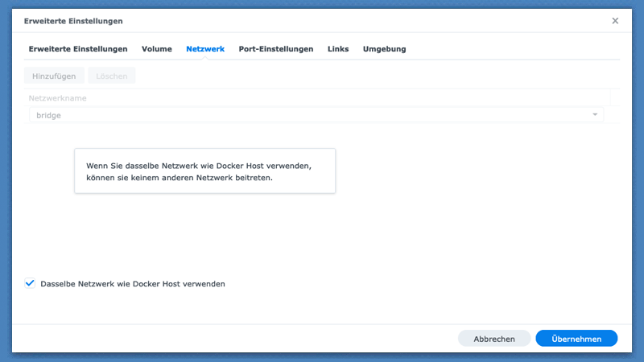644x362 pixels.
Task: Click the Docker Host verwenden checkbox label
Action: (x=133, y=284)
